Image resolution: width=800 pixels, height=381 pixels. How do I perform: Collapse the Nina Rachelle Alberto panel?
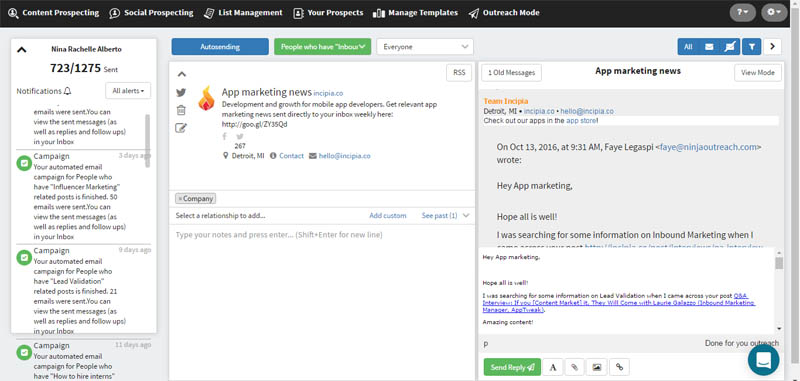coord(21,50)
